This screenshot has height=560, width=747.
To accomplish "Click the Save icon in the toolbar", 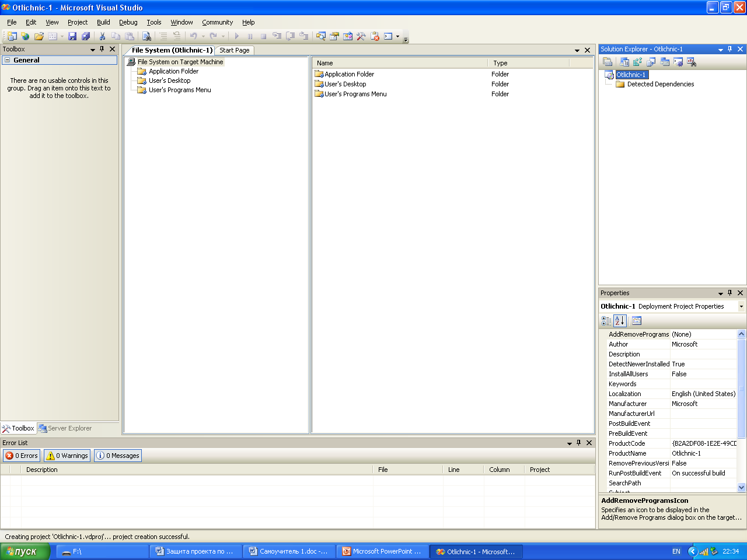I will [72, 36].
